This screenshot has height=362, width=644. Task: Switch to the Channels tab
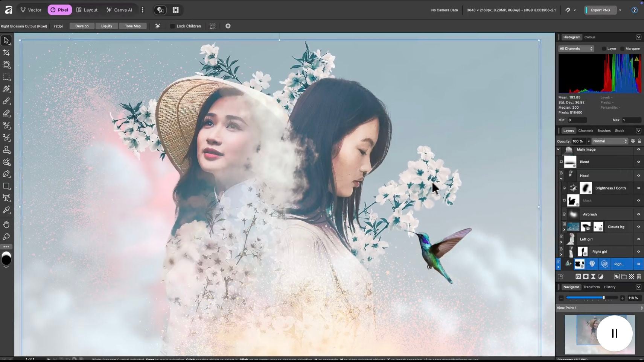pos(586,130)
